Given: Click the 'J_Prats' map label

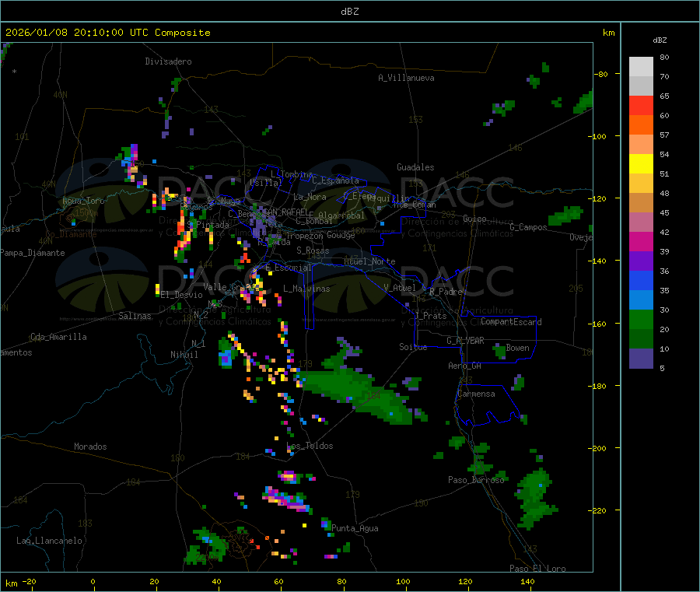Looking at the screenshot, I should [430, 315].
